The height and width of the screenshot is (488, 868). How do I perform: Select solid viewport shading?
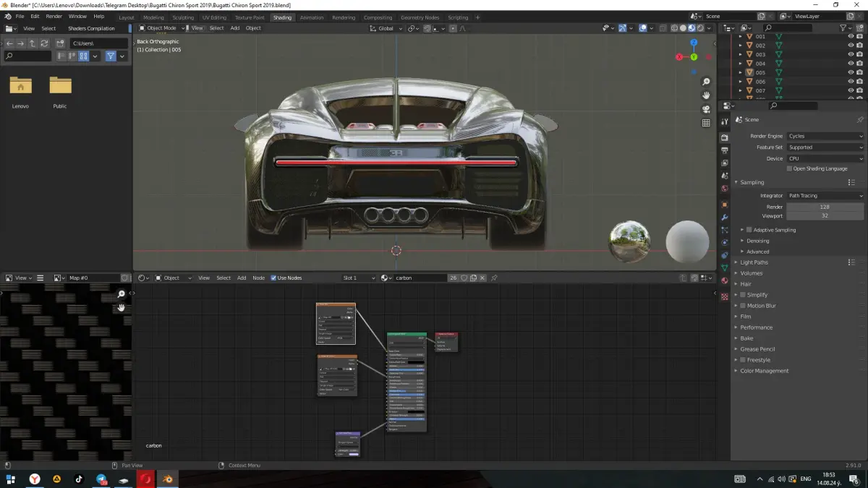coord(683,28)
